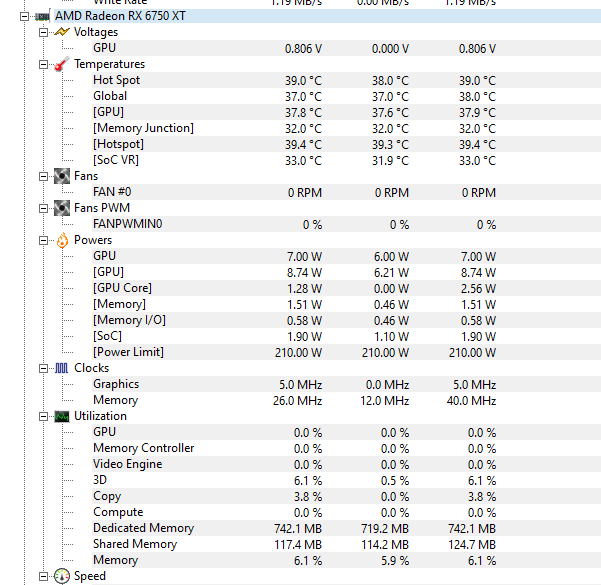The height and width of the screenshot is (585, 601).
Task: Collapse the Fans section
Action: point(43,176)
